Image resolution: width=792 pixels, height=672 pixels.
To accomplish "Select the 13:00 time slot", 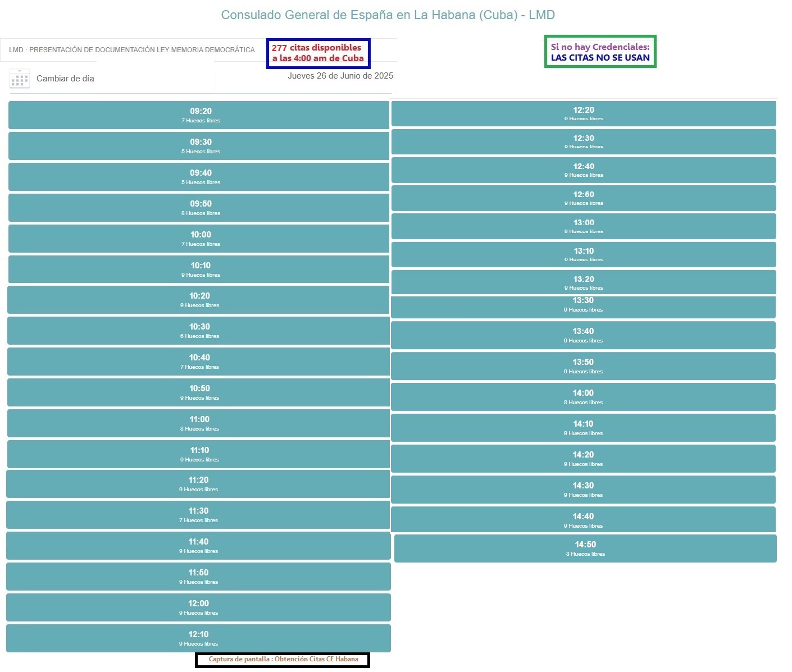I will point(584,226).
